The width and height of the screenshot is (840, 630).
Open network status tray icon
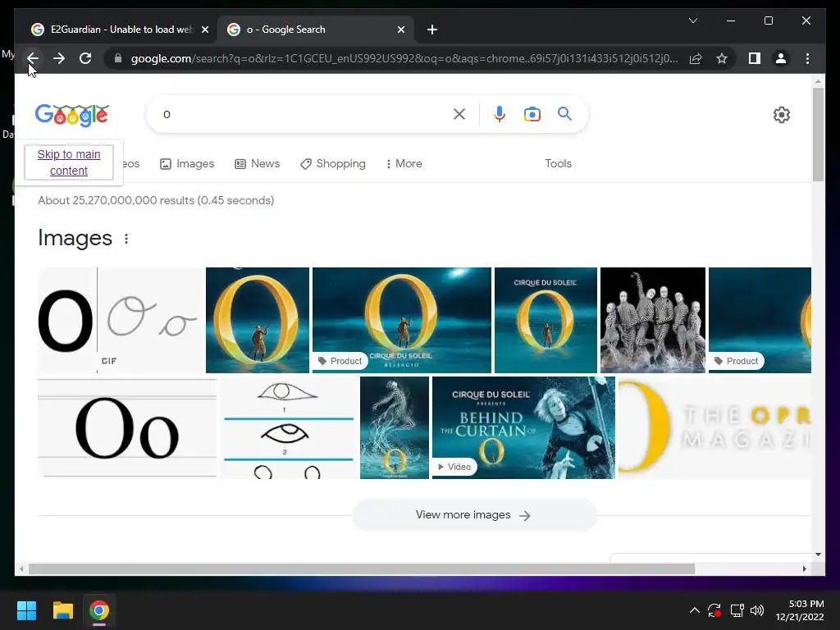(737, 610)
